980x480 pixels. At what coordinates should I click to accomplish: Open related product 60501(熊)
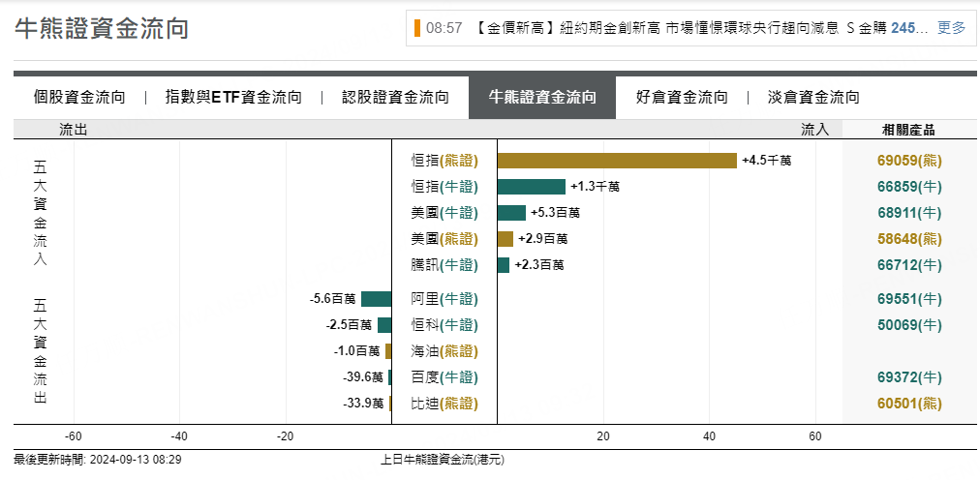click(909, 404)
